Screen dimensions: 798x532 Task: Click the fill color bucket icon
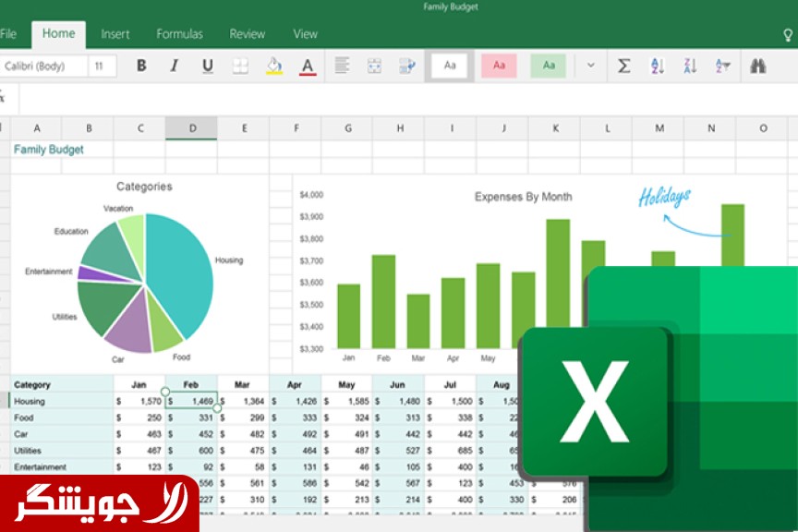click(273, 66)
